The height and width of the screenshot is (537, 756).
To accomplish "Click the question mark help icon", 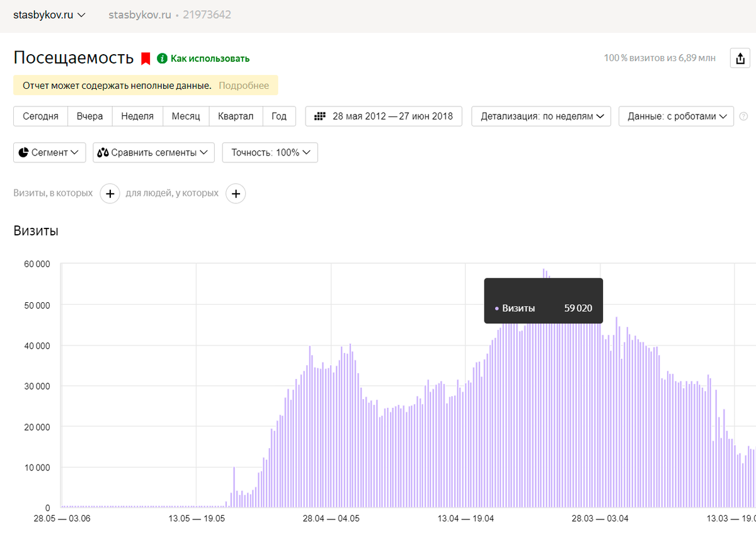I will [x=743, y=116].
